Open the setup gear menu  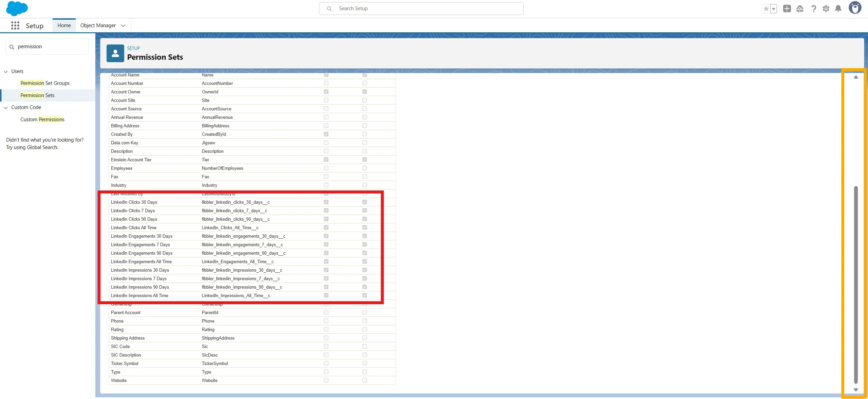point(826,9)
